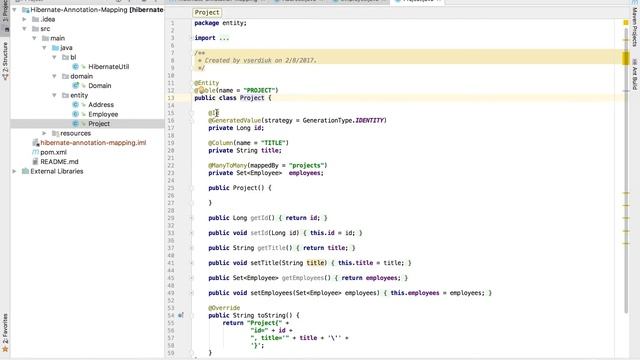Collapse the domain package
The height and width of the screenshot is (360, 640).
coord(54,76)
